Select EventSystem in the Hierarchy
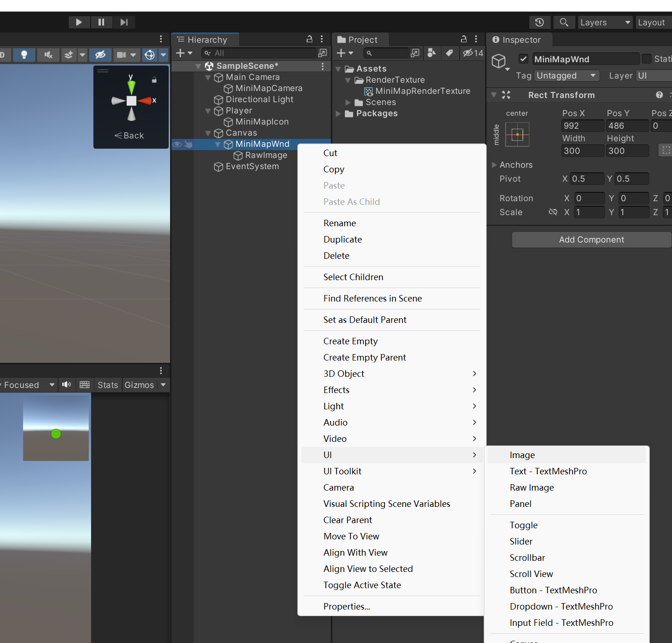672x643 pixels. [252, 166]
